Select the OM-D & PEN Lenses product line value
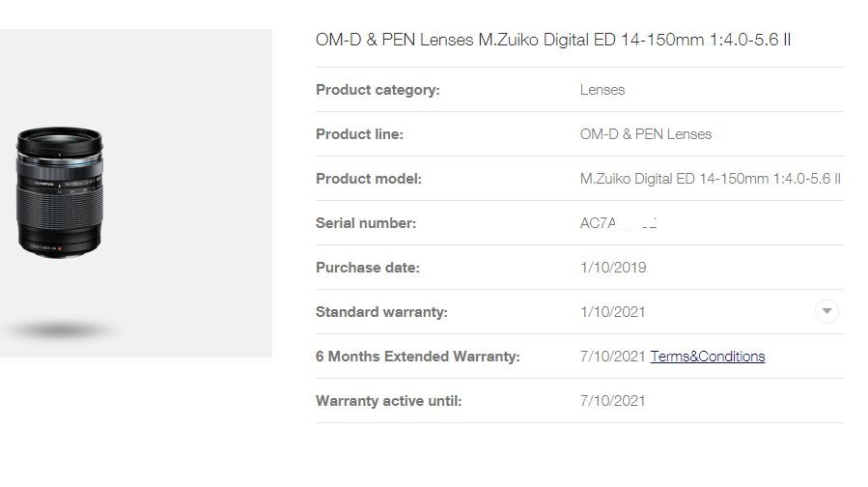This screenshot has height=487, width=868. click(646, 134)
